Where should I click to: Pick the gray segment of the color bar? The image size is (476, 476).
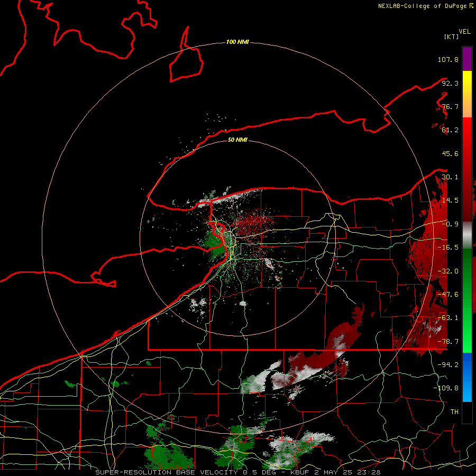467,235
